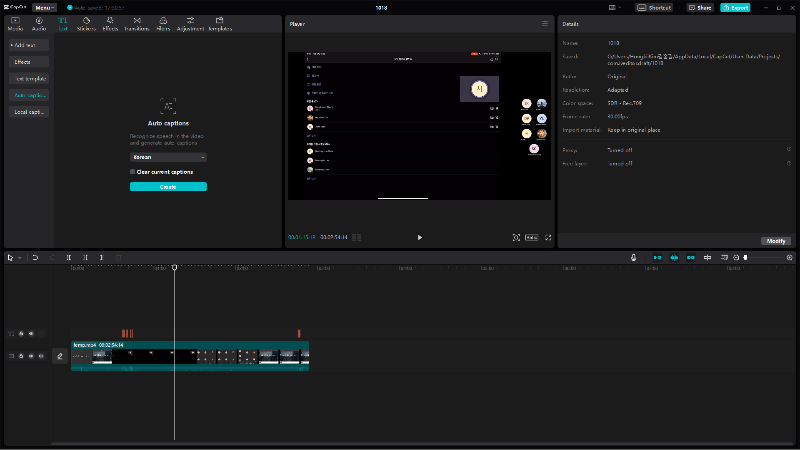Split clip at playhead
This screenshot has height=450, width=800.
coord(69,258)
